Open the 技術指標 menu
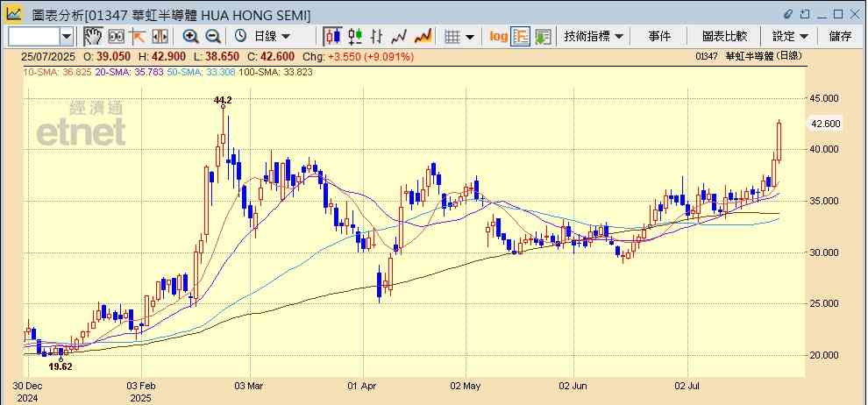 pos(594,37)
